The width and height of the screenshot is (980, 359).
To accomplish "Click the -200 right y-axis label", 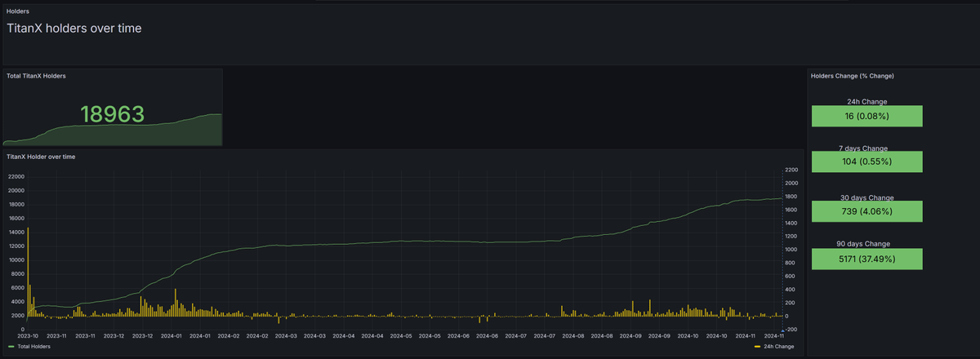I will coord(791,329).
